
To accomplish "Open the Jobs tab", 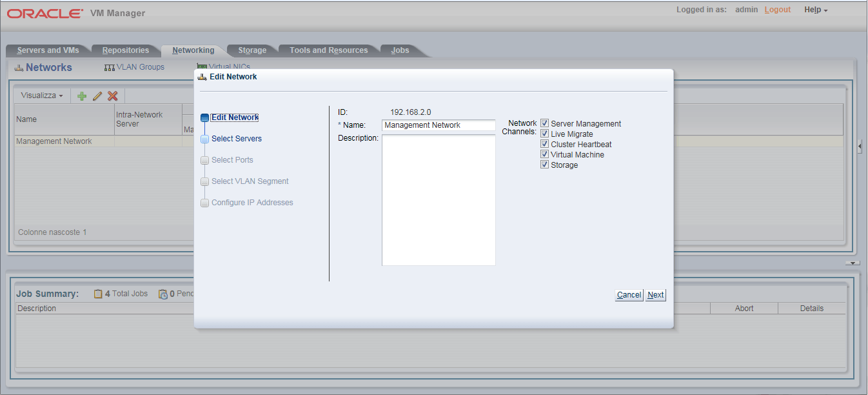I will tap(400, 50).
